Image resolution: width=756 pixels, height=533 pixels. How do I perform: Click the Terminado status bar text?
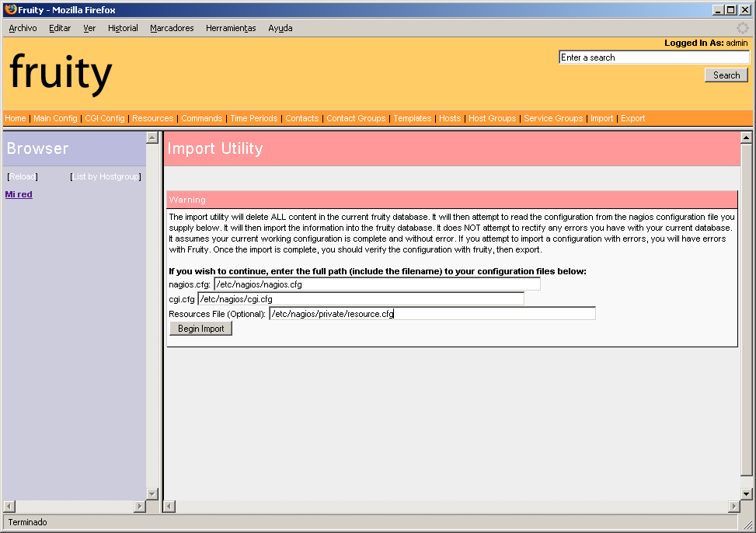[x=27, y=522]
